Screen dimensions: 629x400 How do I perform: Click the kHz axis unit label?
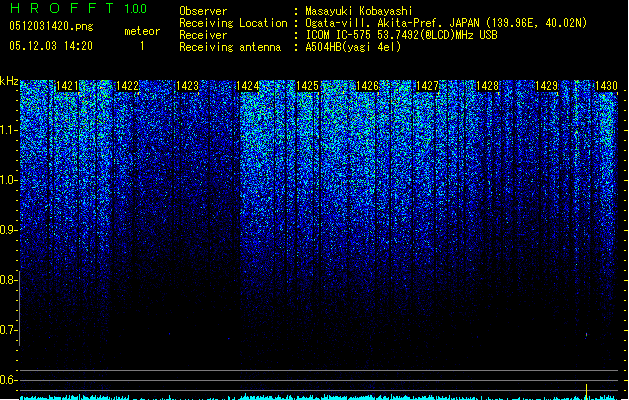(x=9, y=81)
